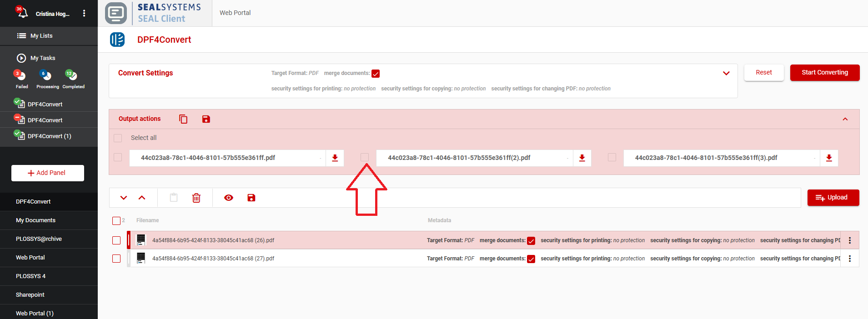
Task: Click the move down arrow in toolbar
Action: (124, 198)
